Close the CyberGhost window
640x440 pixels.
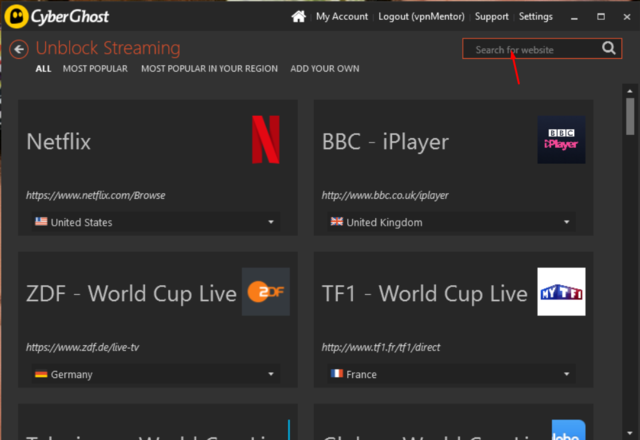627,17
